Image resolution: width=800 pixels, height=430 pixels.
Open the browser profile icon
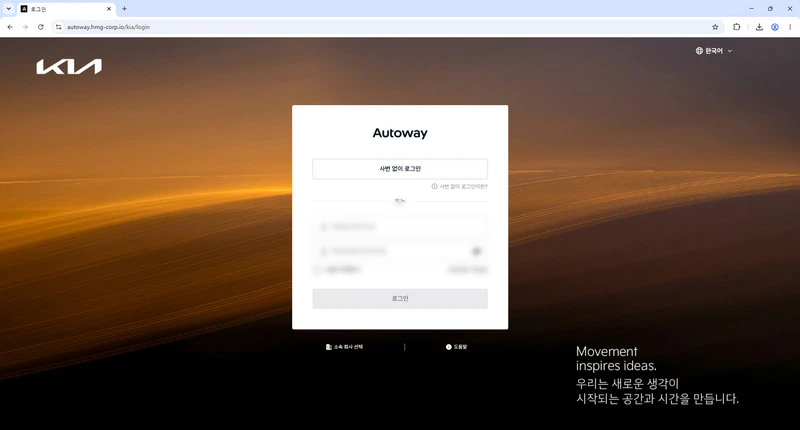click(774, 27)
